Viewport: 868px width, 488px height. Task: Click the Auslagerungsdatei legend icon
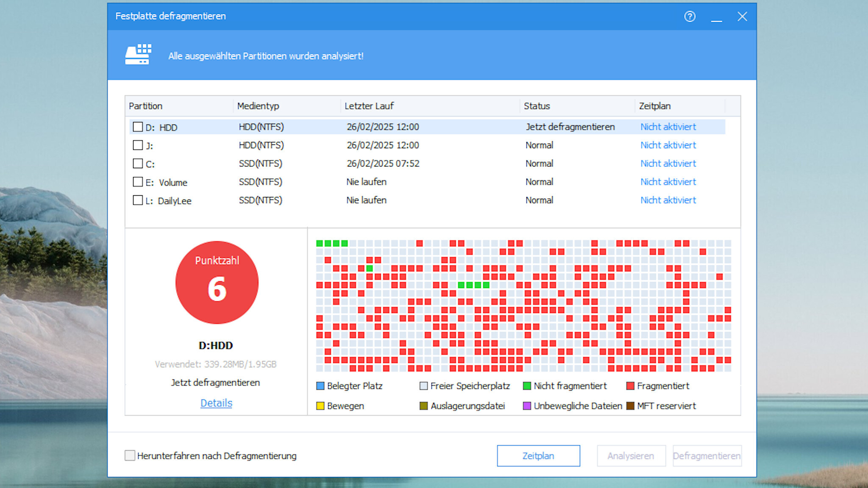[423, 405]
